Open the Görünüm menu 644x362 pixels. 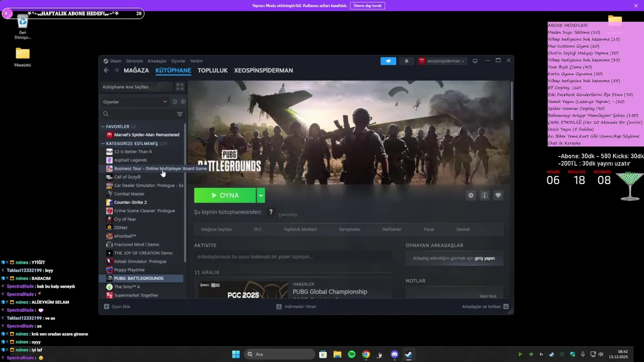(x=134, y=61)
